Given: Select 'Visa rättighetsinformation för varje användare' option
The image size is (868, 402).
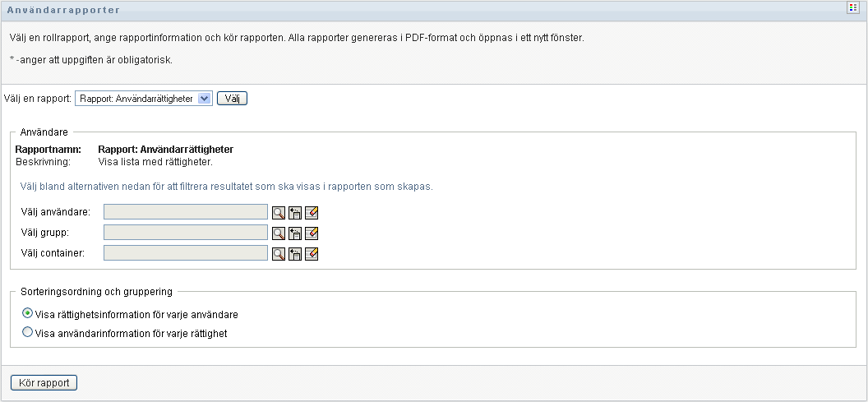Looking at the screenshot, I should [28, 313].
